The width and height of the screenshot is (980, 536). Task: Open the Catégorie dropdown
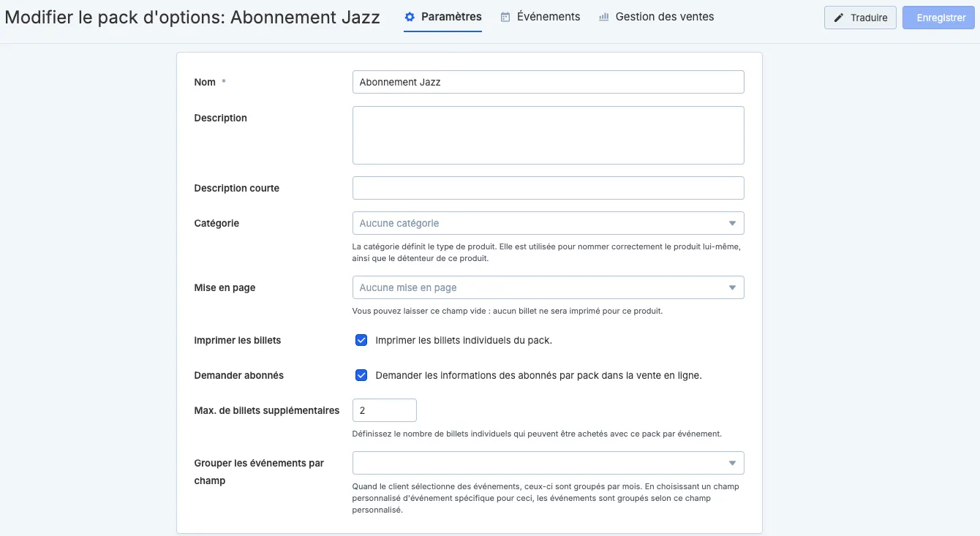click(549, 223)
